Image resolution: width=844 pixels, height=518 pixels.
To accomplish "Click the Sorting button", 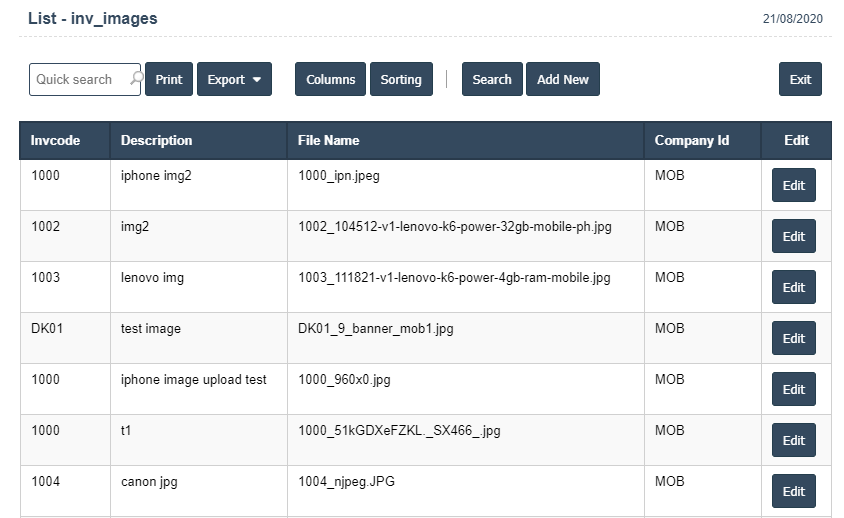I will [x=401, y=79].
